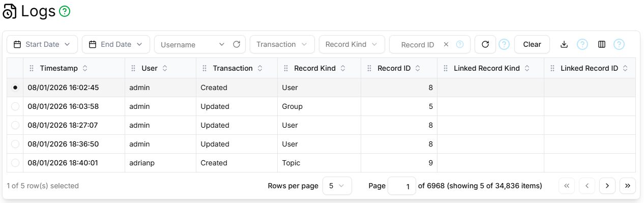The width and height of the screenshot is (644, 203).
Task: Grab the Linked Record ID column drag handle
Action: (552, 68)
